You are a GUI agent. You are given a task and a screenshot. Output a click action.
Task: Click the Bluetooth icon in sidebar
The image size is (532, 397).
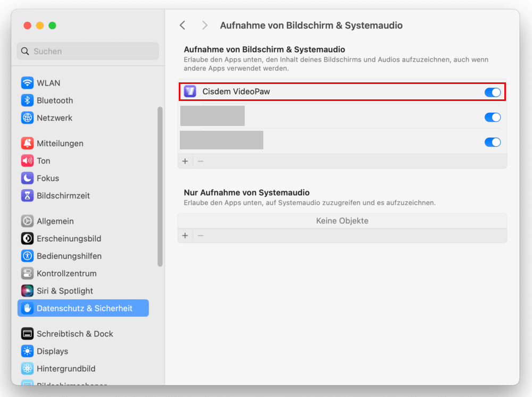[27, 100]
